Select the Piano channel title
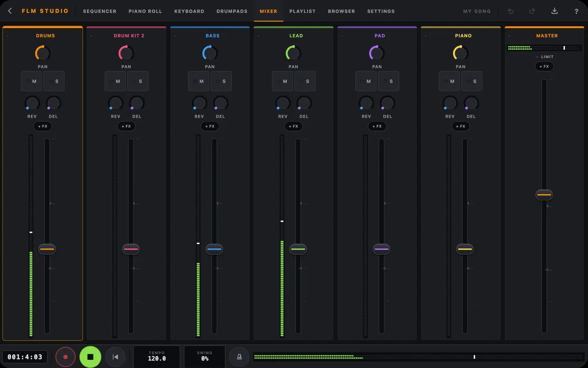 point(463,36)
